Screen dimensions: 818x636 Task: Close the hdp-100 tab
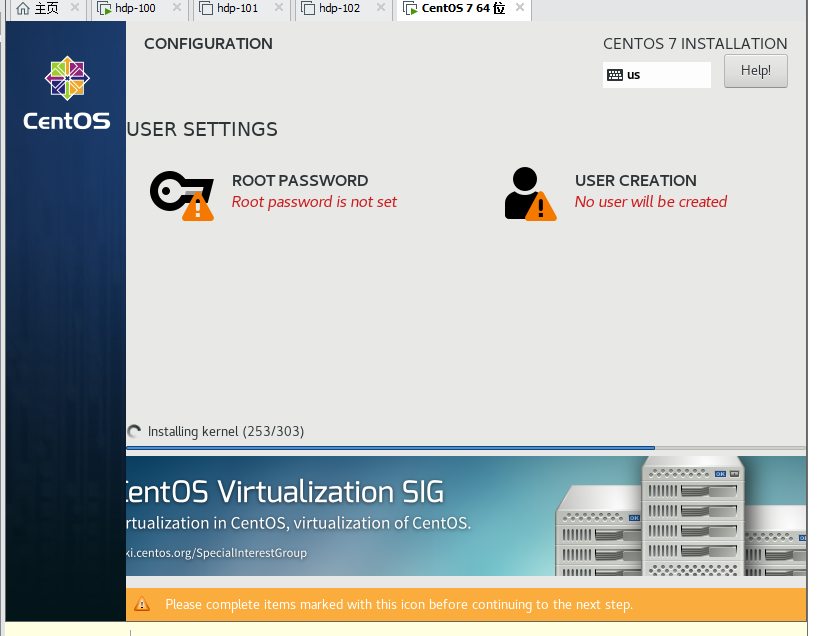pos(177,7)
